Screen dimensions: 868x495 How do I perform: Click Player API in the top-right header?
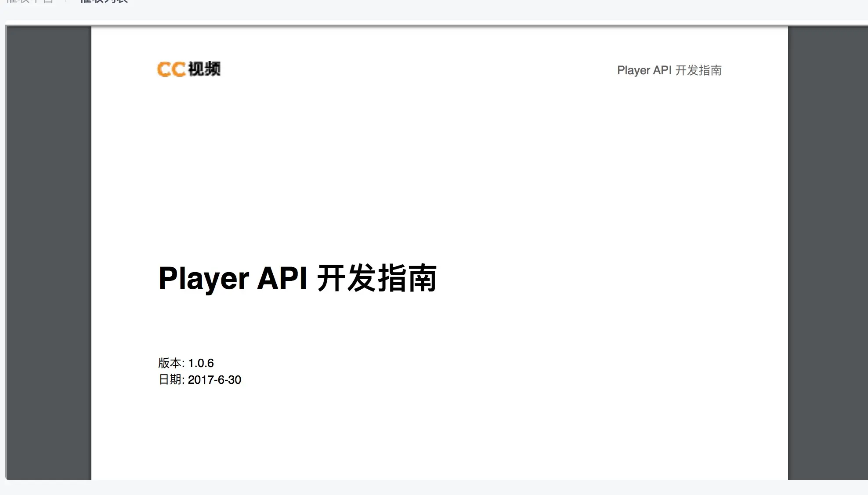pyautogui.click(x=644, y=70)
